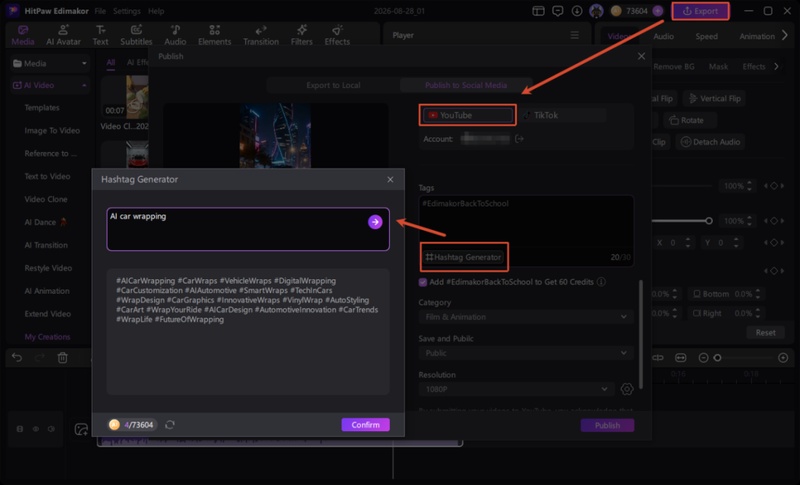Show more property tabs with chevron
This screenshot has height=485, width=800.
(785, 36)
